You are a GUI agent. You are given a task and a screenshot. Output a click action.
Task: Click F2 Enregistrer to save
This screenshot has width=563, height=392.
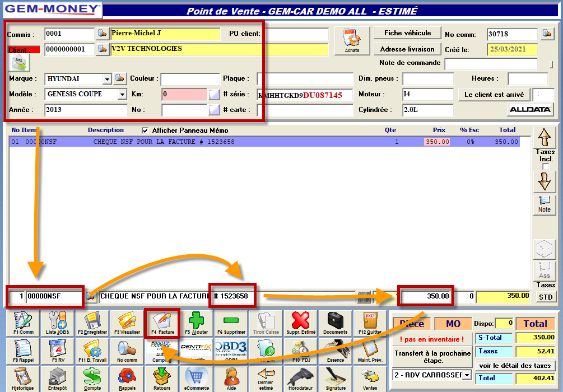tap(92, 324)
